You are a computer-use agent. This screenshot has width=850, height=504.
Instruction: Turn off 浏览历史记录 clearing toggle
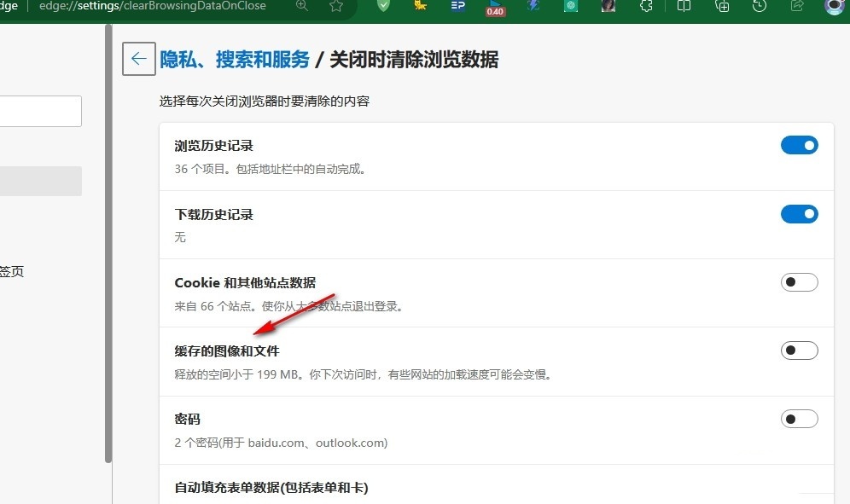coord(799,145)
